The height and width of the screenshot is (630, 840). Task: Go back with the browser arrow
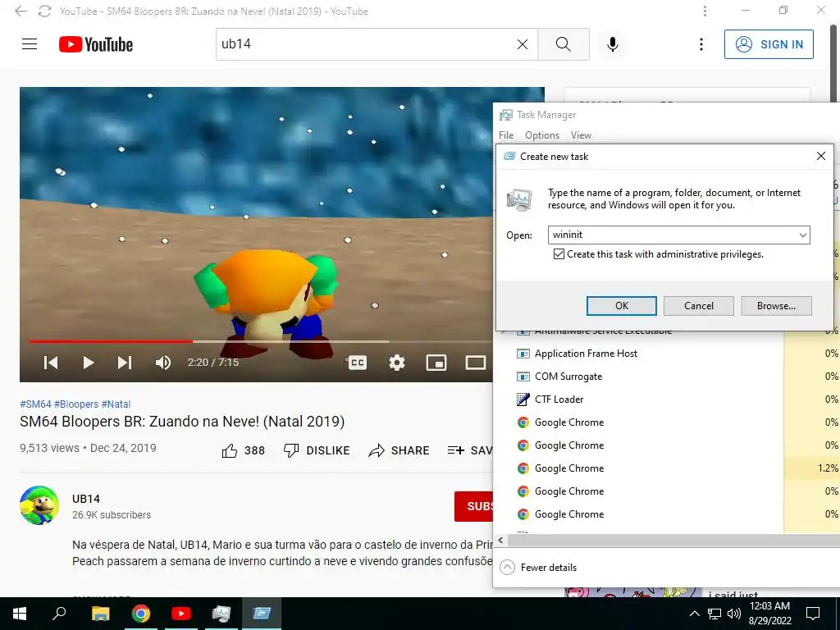click(21, 11)
